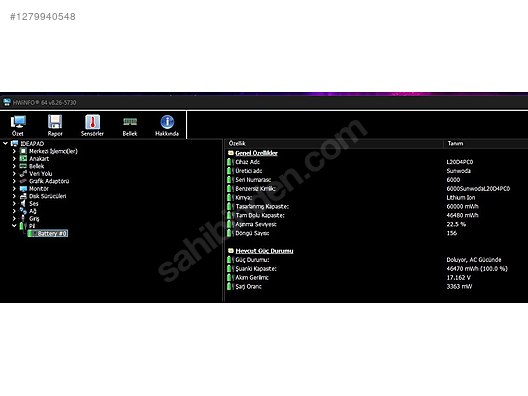Click the value 17.162 V
Image resolution: width=528 pixels, height=396 pixels.
coord(459,277)
